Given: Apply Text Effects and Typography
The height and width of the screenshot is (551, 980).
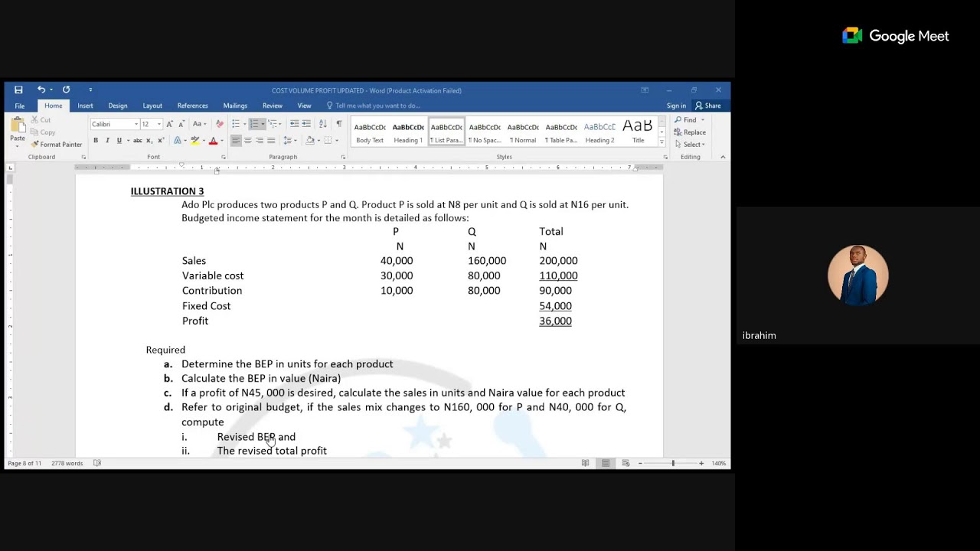Looking at the screenshot, I should 177,141.
